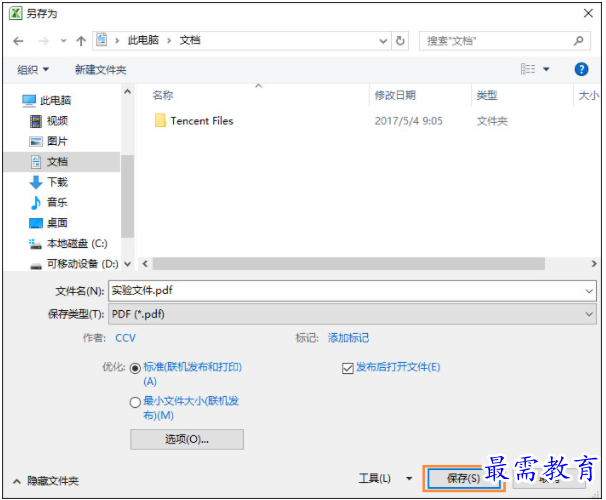The width and height of the screenshot is (606, 500).
Task: Click the document icon in address bar
Action: [x=102, y=40]
